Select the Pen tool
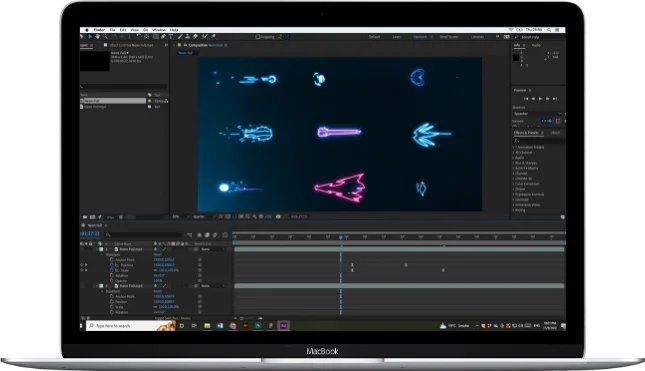 163,37
